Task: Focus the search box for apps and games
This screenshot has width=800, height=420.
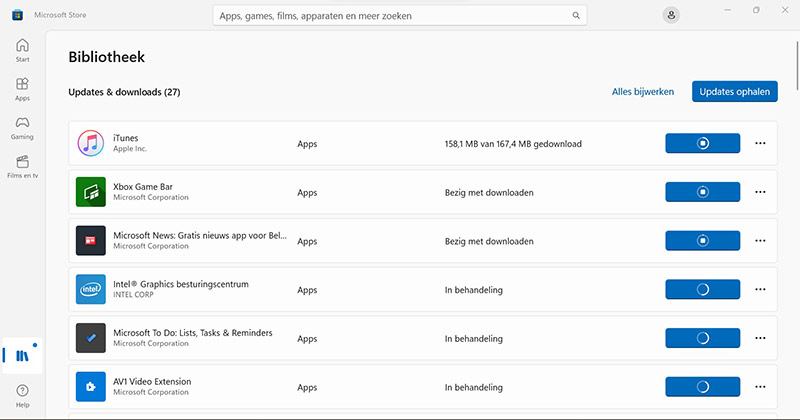Action: pyautogui.click(x=399, y=16)
